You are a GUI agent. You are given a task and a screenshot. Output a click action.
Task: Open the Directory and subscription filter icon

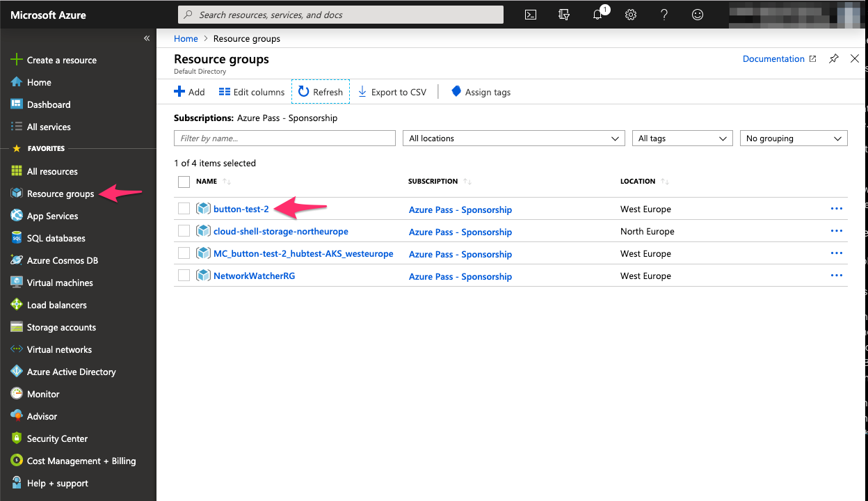pos(564,15)
